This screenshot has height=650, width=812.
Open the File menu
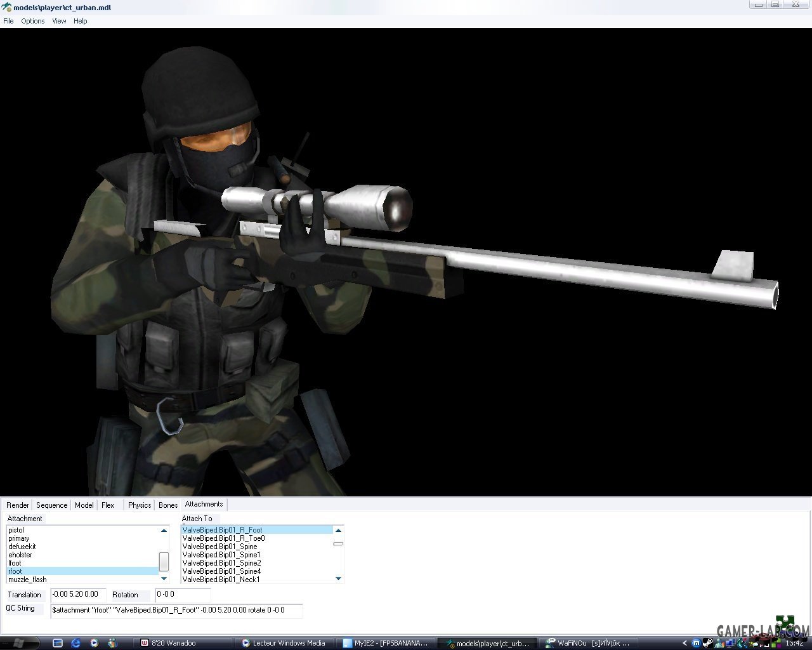pyautogui.click(x=8, y=21)
